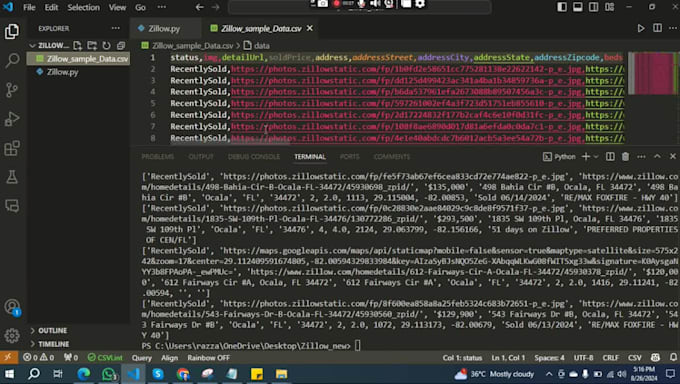Add a new terminal with plus
680x384 pixels.
585,157
